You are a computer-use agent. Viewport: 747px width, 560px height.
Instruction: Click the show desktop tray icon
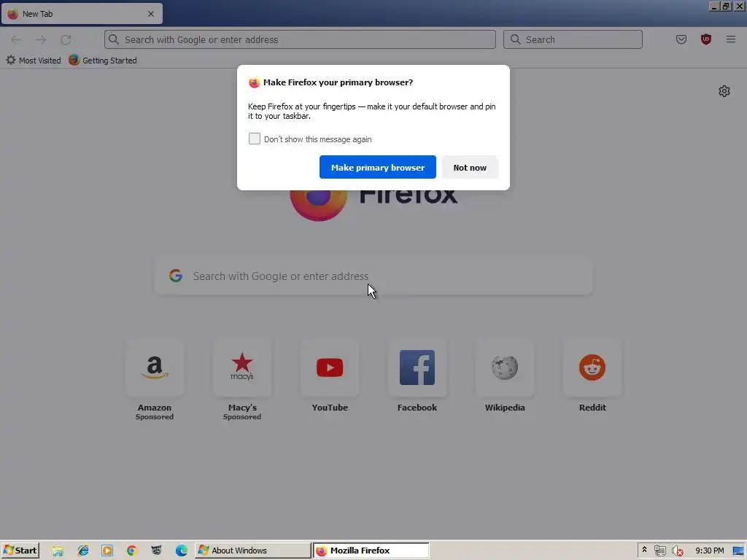pyautogui.click(x=738, y=551)
